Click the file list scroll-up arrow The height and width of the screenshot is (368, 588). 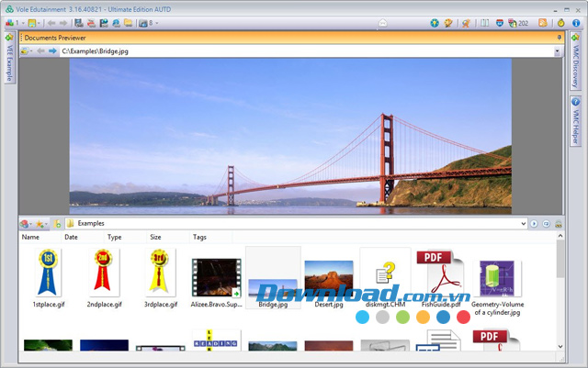pyautogui.click(x=560, y=236)
